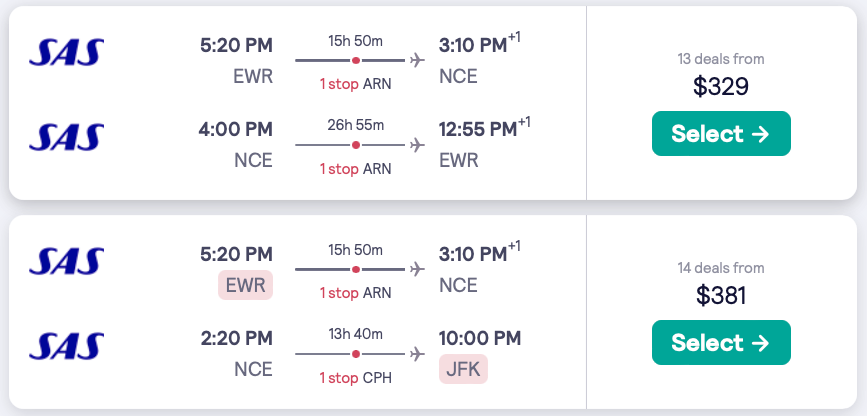
Task: Click the "1 stop CPH" label
Action: pyautogui.click(x=355, y=377)
